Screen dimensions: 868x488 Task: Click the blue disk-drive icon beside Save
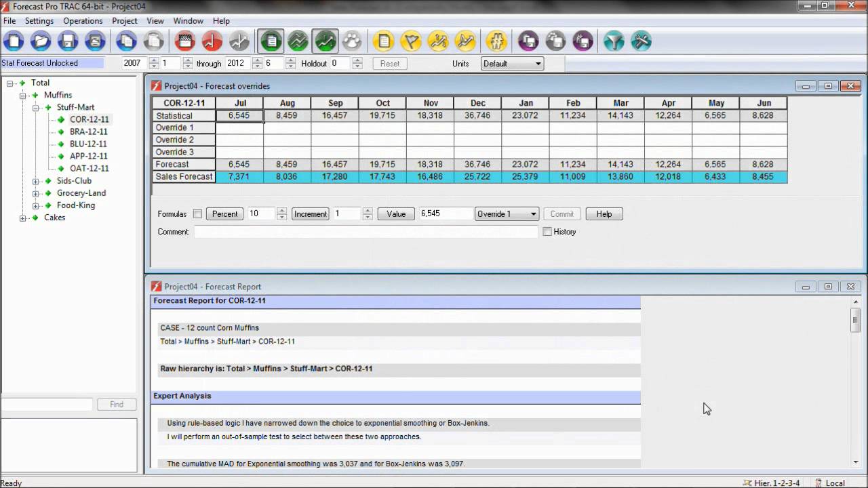[95, 41]
